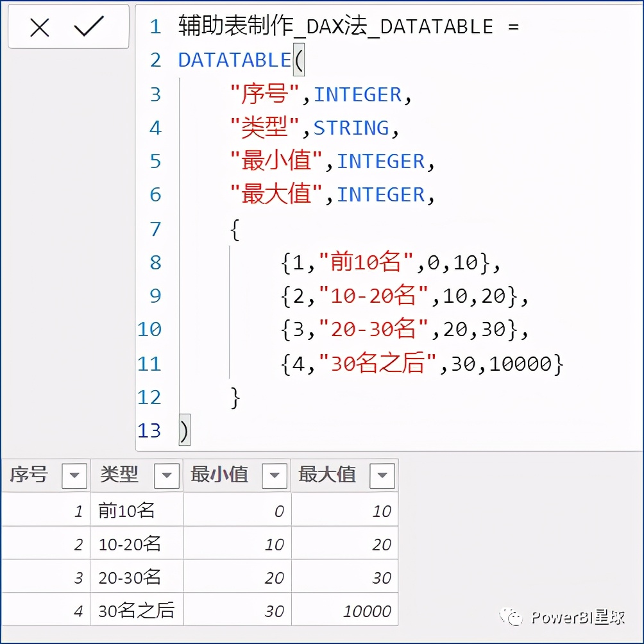Click the closing curly brace on line 12
This screenshot has width=644, height=644.
pyautogui.click(x=235, y=398)
